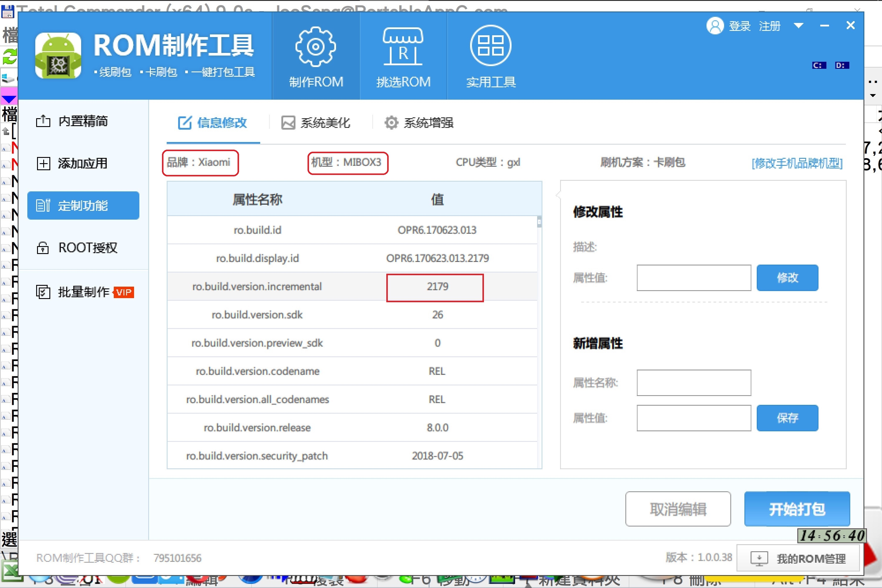Click the 属性值 field under 新增属性
882x588 pixels.
pyautogui.click(x=694, y=418)
